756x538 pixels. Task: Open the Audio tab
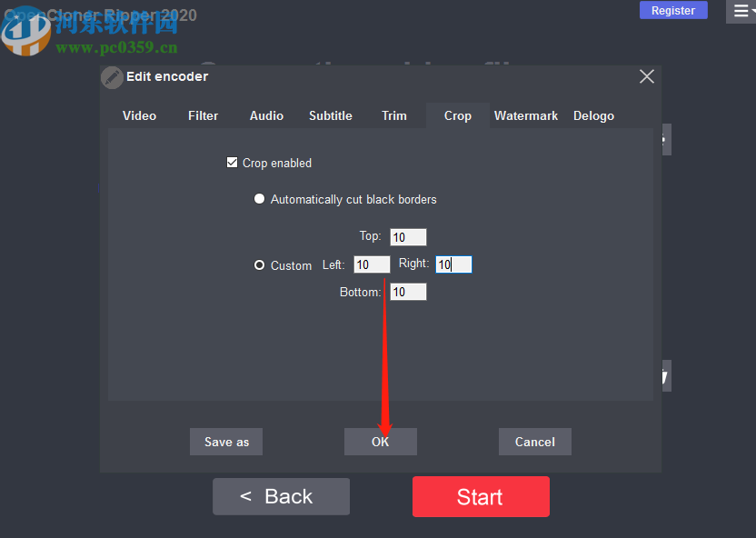[x=266, y=115]
